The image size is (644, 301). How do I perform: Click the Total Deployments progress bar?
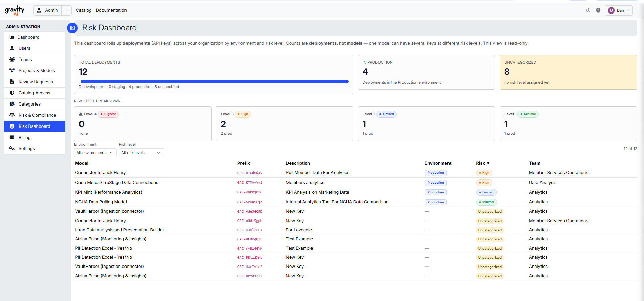214,82
